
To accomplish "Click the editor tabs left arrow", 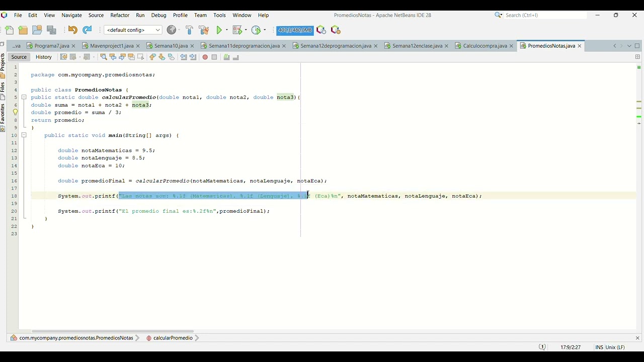I will pyautogui.click(x=614, y=46).
